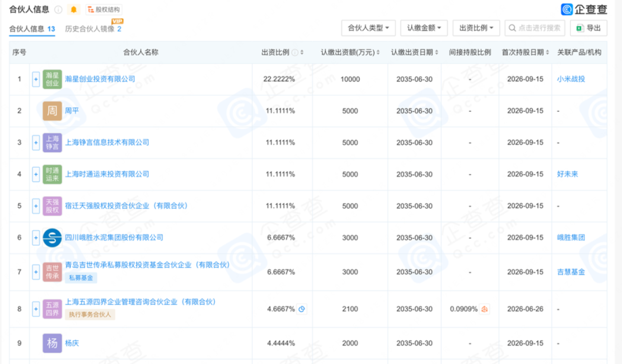The image size is (622, 364).
Task: Open 上海铮言信息技术有限公司 link
Action: click(x=107, y=142)
